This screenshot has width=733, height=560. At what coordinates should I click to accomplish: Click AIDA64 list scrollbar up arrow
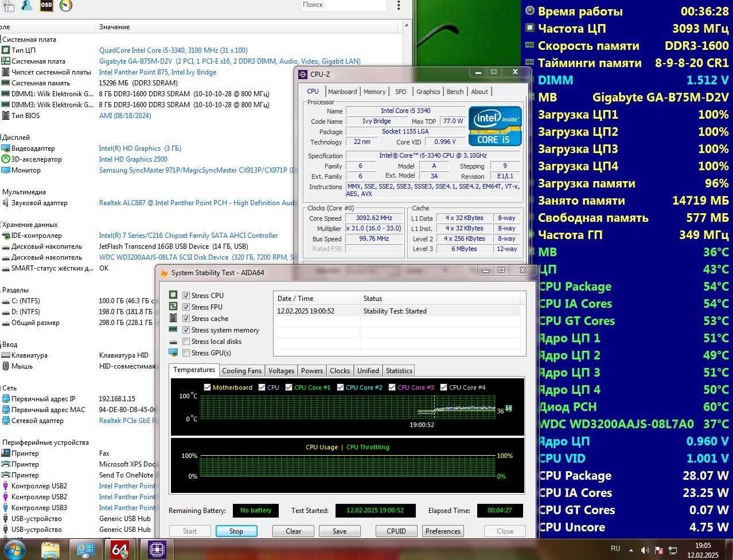coord(407,26)
